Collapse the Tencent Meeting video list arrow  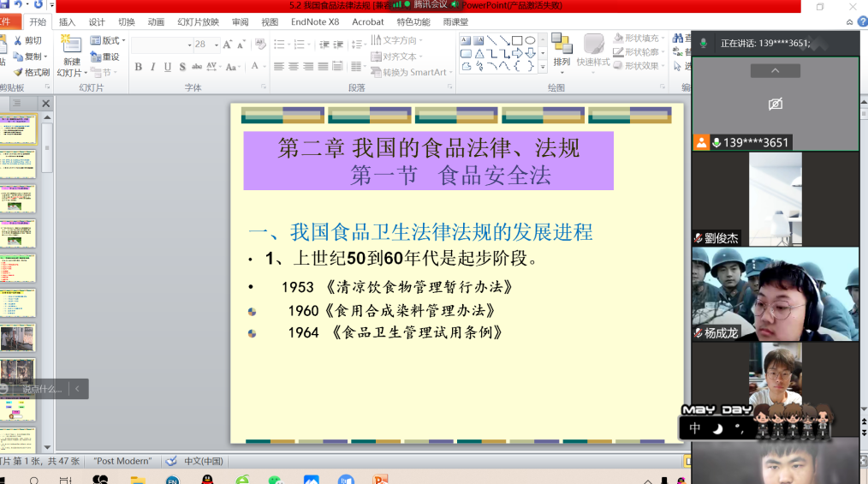(x=775, y=71)
